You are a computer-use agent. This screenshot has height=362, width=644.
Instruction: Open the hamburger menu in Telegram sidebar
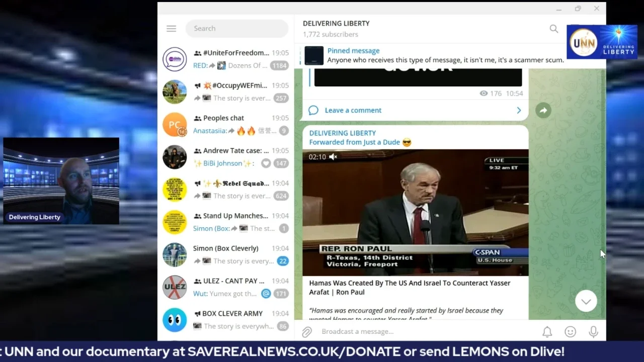pyautogui.click(x=171, y=29)
